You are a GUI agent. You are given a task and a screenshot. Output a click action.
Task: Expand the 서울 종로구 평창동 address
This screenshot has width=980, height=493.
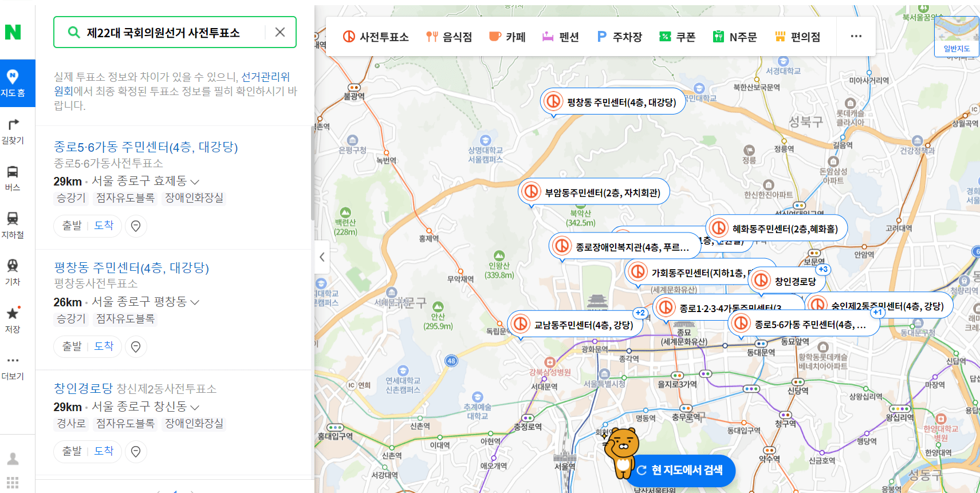coord(145,302)
